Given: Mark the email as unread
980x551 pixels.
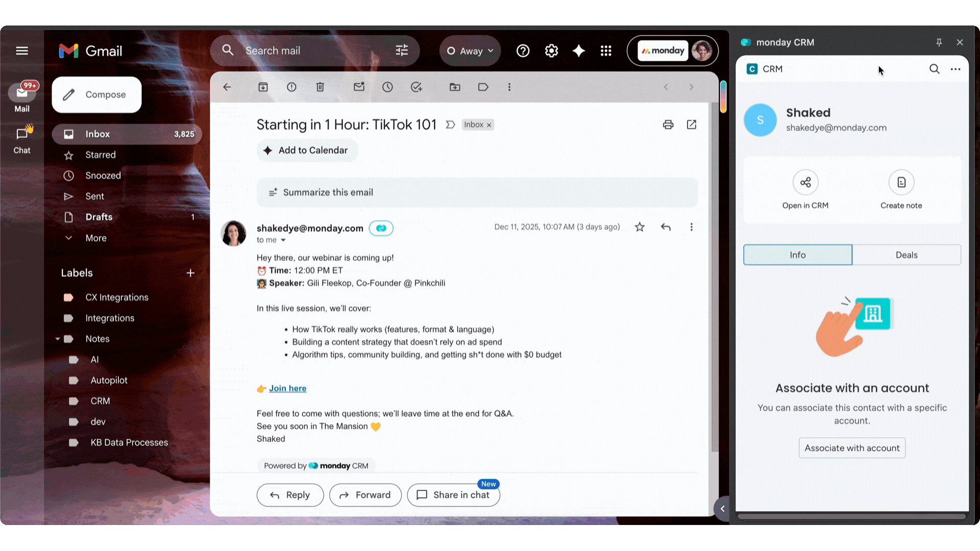Looking at the screenshot, I should point(359,87).
